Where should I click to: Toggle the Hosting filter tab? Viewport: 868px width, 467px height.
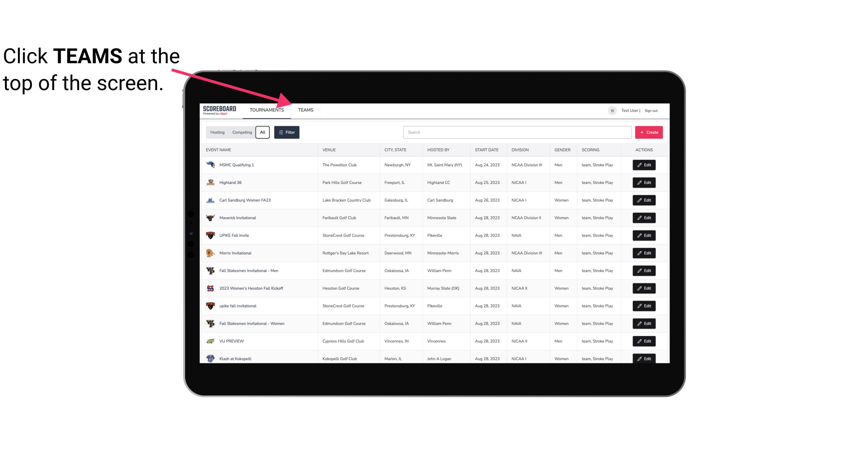217,132
